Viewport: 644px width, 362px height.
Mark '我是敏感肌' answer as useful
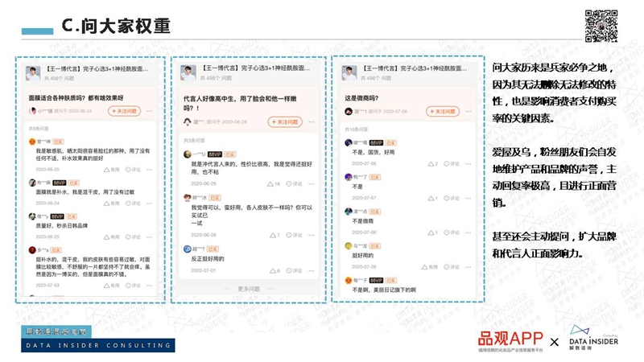click(112, 170)
